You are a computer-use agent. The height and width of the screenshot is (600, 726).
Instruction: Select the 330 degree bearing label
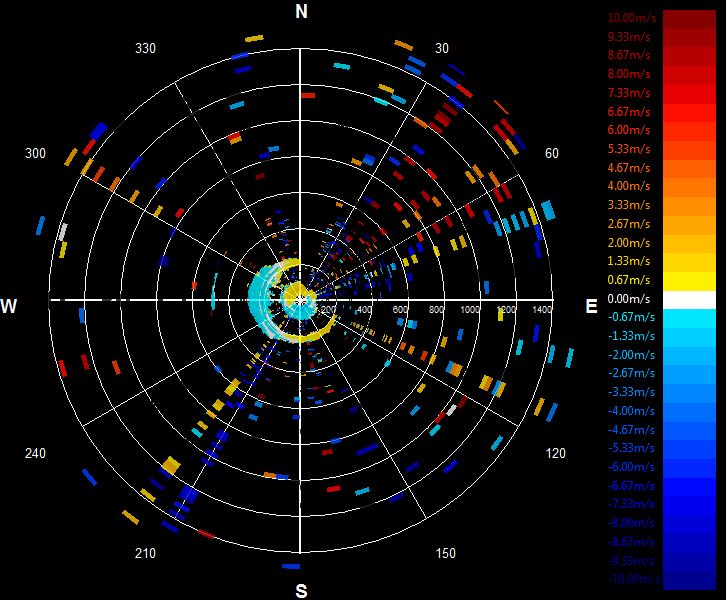[x=145, y=48]
